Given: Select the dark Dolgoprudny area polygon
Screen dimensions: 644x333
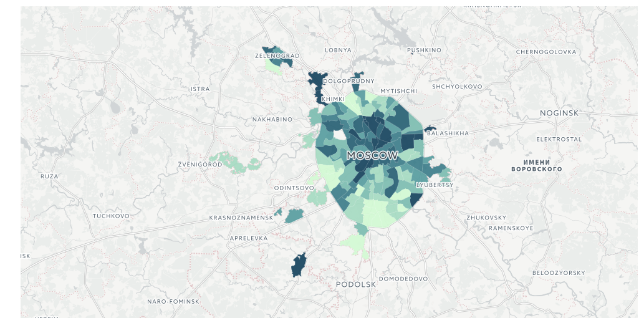Looking at the screenshot, I should pyautogui.click(x=357, y=81).
